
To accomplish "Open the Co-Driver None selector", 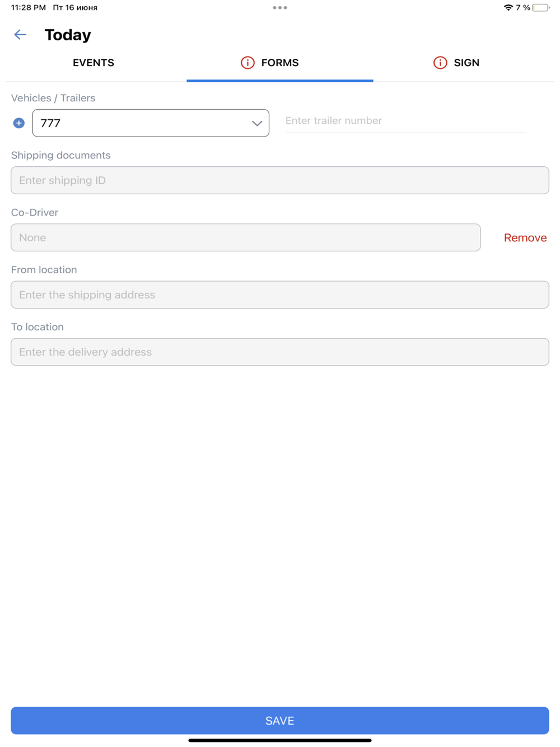I will coord(246,237).
